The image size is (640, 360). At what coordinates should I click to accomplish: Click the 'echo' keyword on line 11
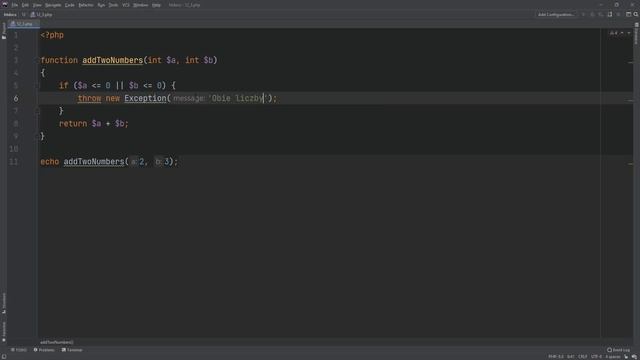[49, 162]
